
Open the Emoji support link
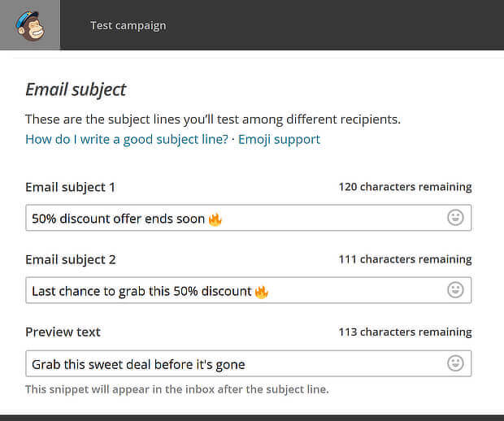coord(279,139)
